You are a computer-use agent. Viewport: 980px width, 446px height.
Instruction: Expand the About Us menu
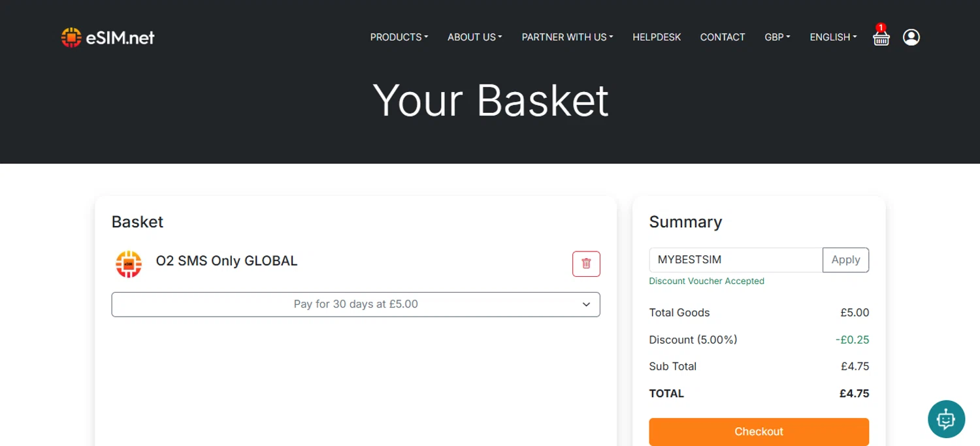(474, 37)
